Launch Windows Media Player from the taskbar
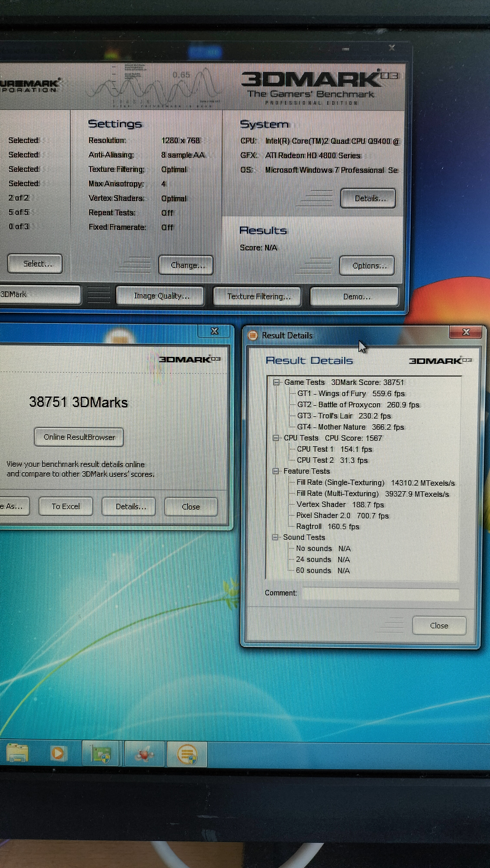Image resolution: width=490 pixels, height=868 pixels. [58, 753]
